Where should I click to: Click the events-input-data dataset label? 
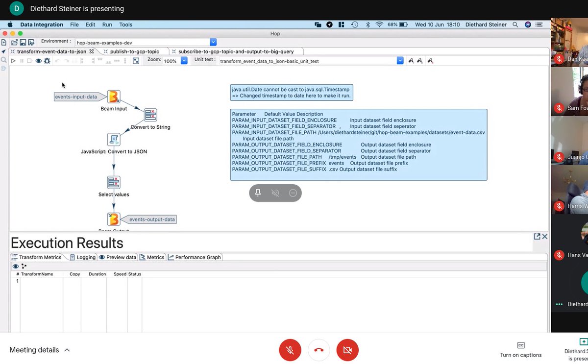(x=80, y=97)
